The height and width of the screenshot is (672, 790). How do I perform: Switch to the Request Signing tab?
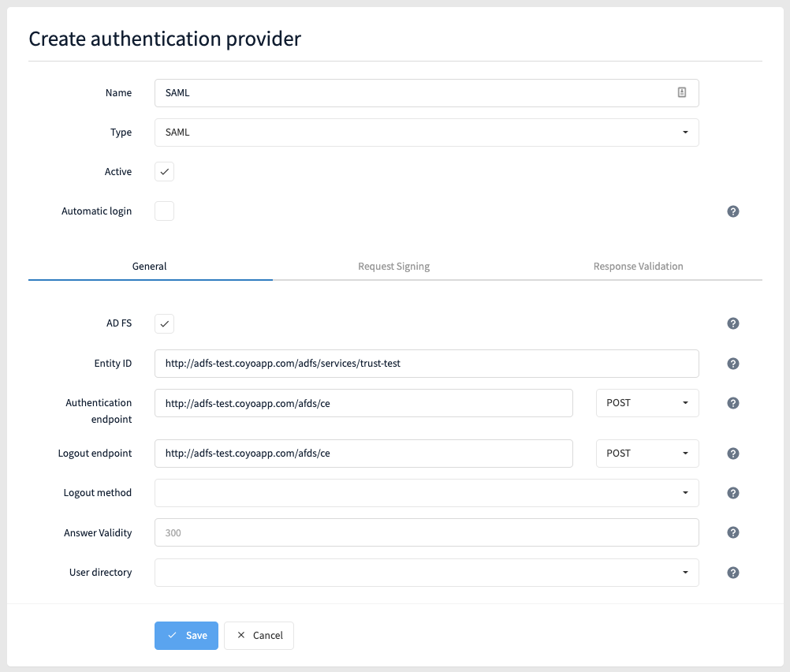click(393, 267)
